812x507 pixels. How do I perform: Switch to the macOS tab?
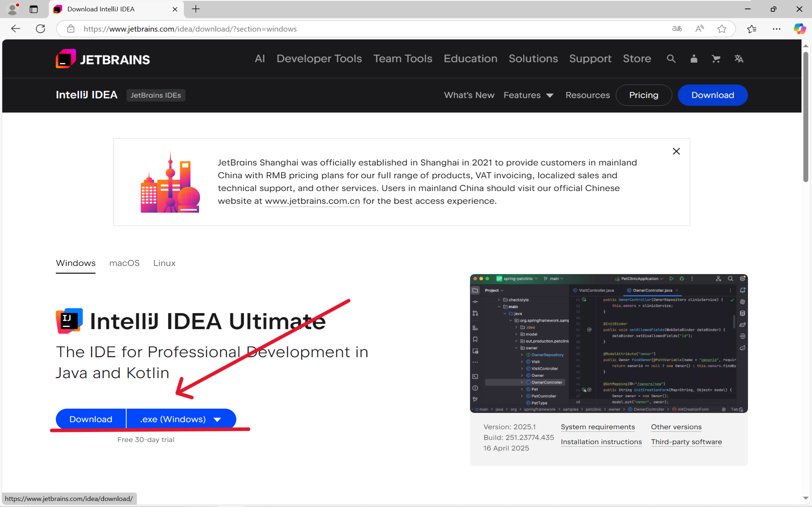pyautogui.click(x=124, y=263)
